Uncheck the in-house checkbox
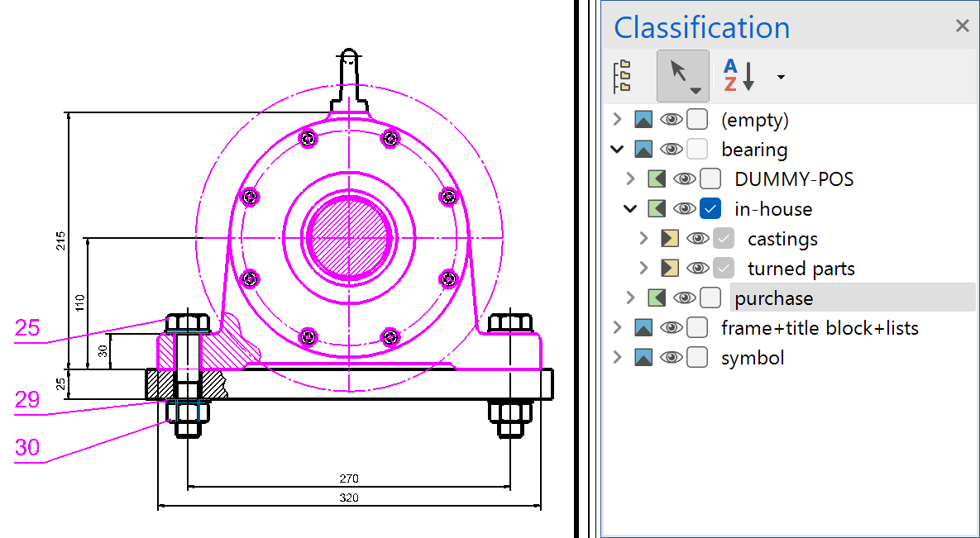Image resolution: width=980 pixels, height=538 pixels. 710,209
